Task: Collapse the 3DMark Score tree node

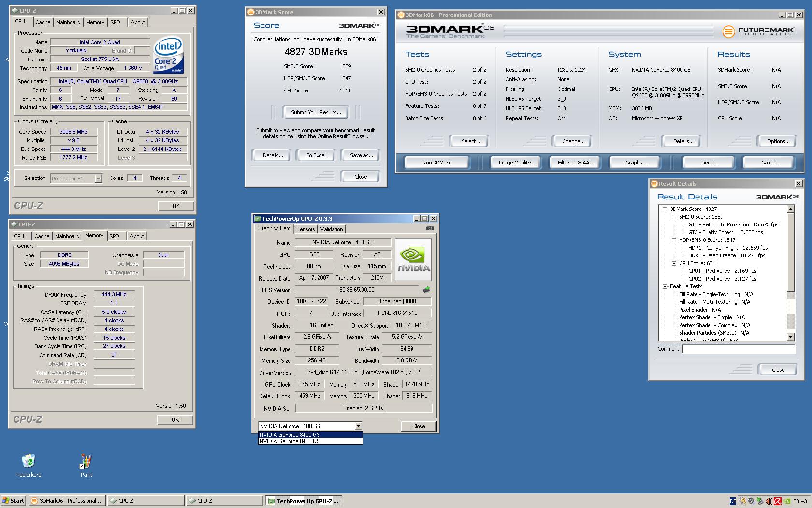Action: pyautogui.click(x=665, y=209)
